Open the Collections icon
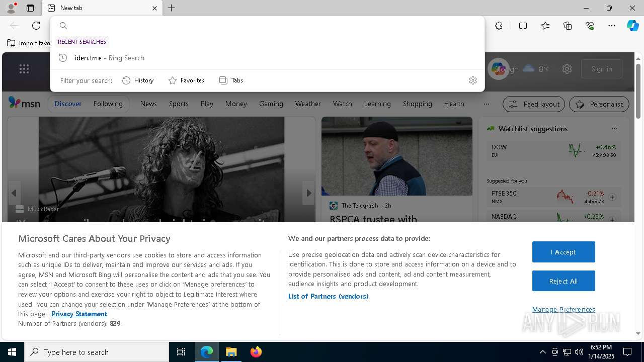This screenshot has width=644, height=362. click(568, 26)
